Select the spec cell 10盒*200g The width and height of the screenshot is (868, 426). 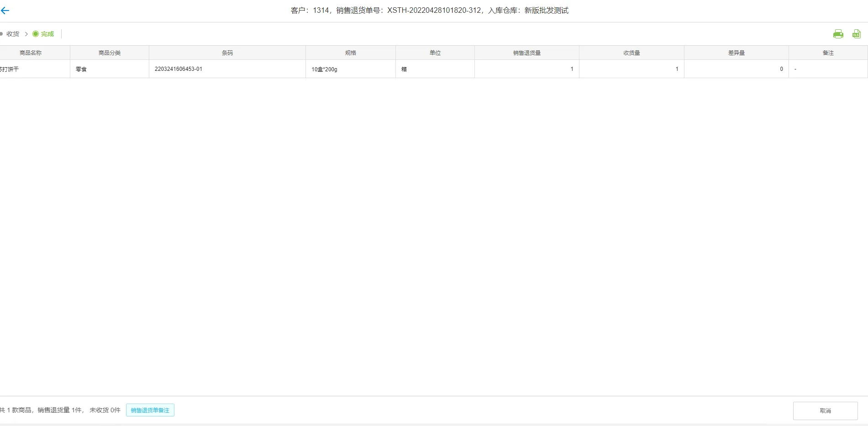(351, 69)
